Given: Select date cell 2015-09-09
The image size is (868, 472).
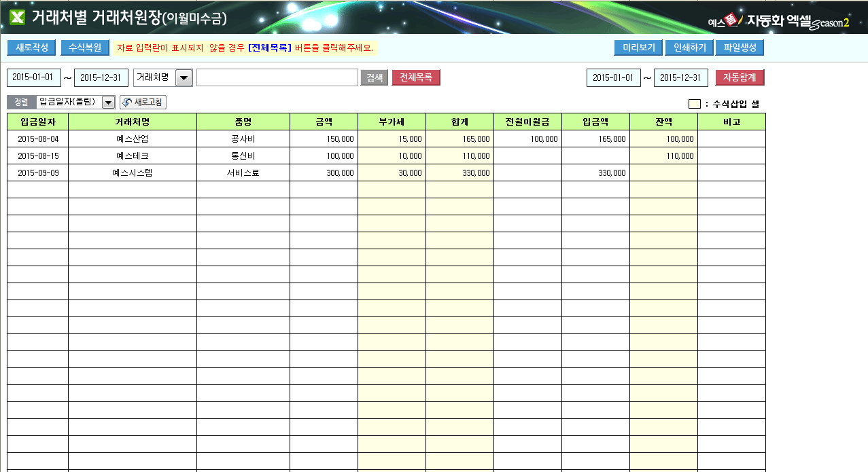Looking at the screenshot, I should [x=38, y=173].
